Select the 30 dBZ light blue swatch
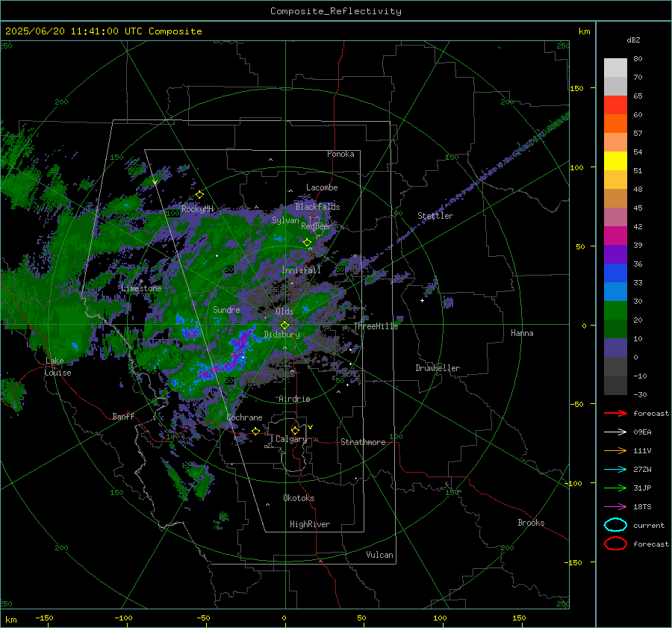 click(615, 291)
